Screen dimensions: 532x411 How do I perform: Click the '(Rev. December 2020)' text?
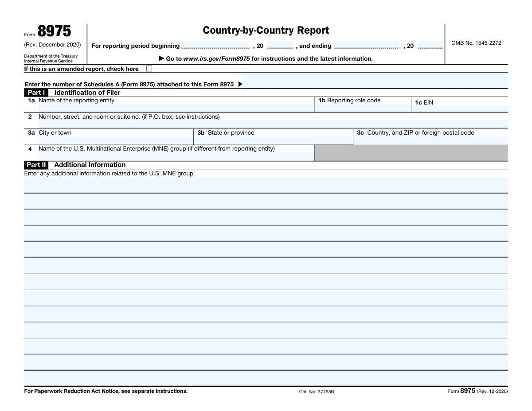tap(53, 45)
